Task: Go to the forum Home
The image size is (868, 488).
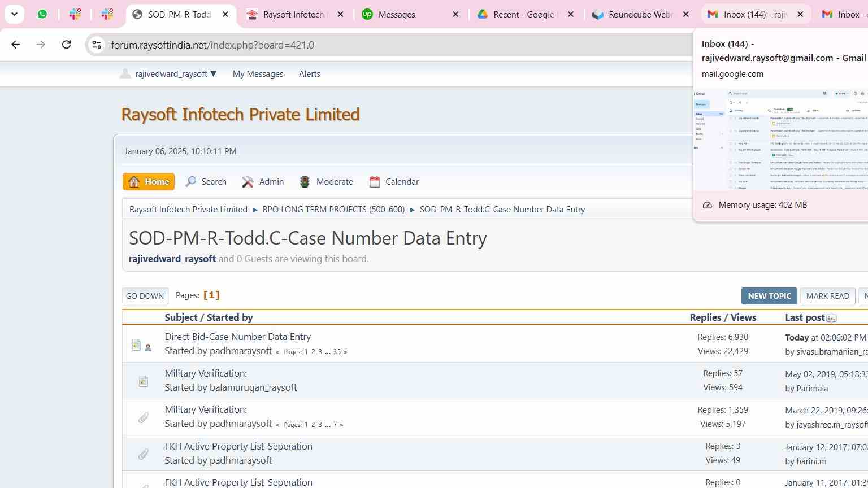Action: pos(149,182)
